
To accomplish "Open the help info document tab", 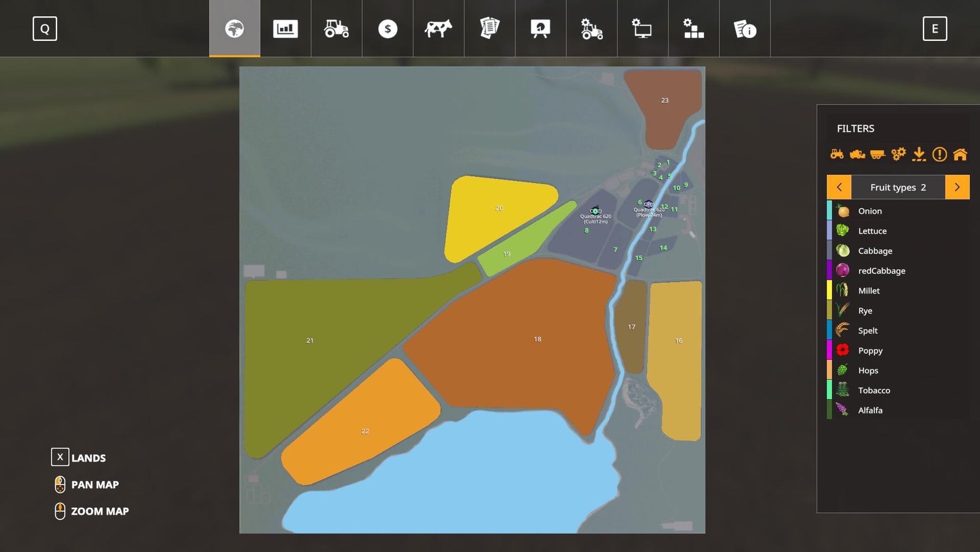I will [x=745, y=28].
